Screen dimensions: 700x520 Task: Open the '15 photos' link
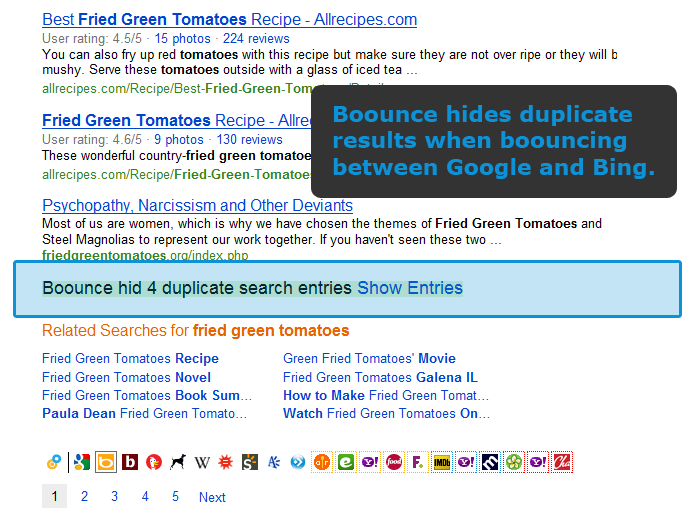(x=183, y=39)
